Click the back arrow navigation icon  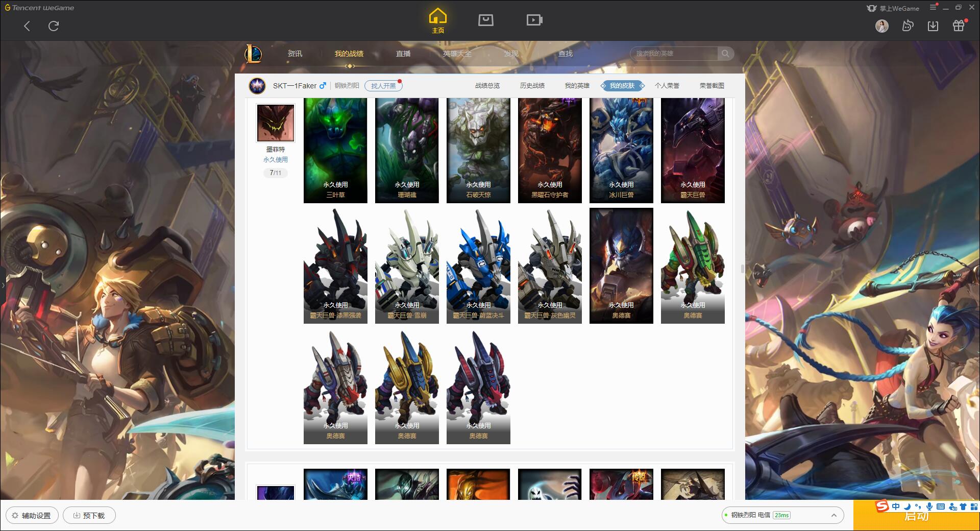27,26
